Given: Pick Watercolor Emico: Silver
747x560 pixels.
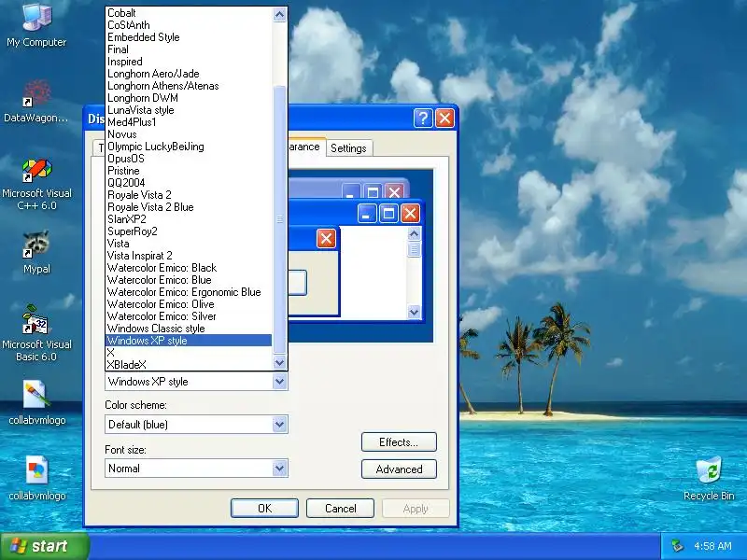Looking at the screenshot, I should [x=189, y=316].
